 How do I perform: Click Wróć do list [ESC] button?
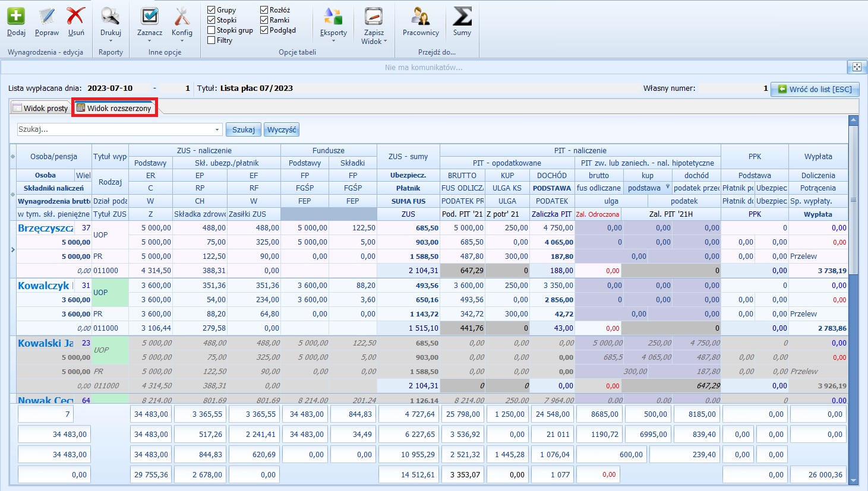[815, 89]
